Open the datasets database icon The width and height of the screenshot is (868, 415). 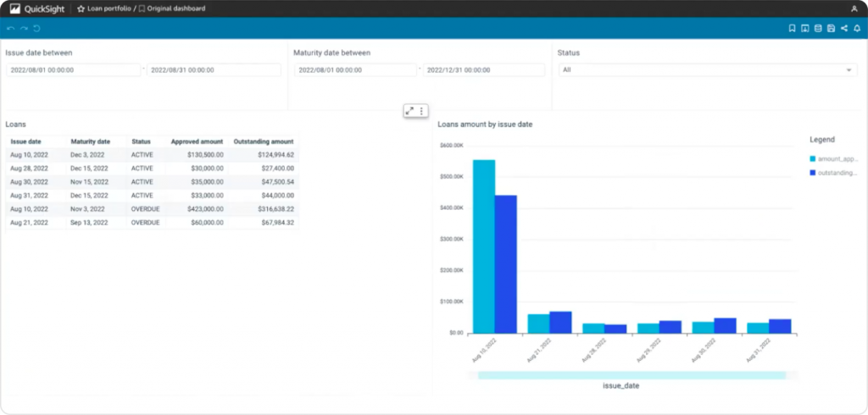tap(818, 28)
